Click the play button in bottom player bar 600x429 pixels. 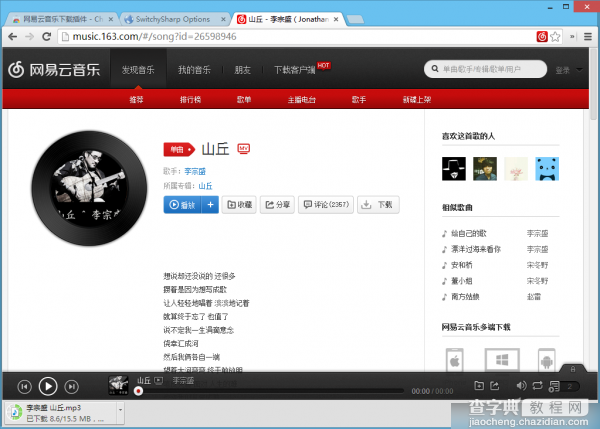point(48,387)
